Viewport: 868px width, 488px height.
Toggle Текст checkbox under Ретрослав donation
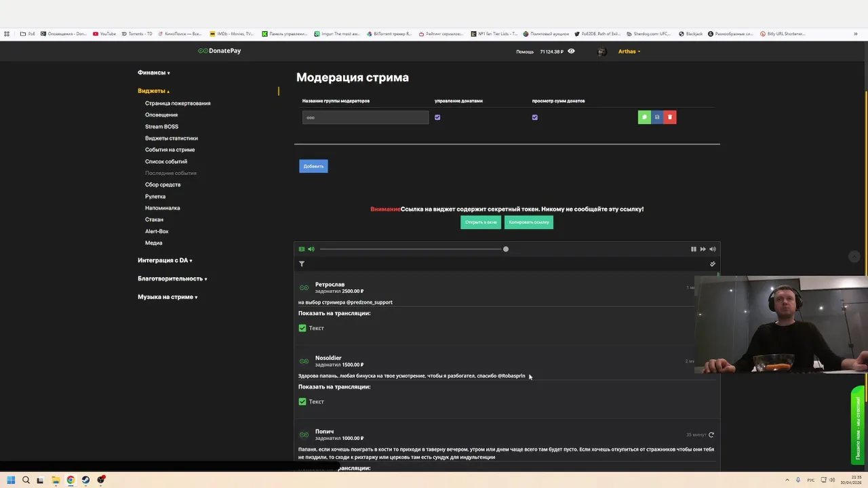point(302,328)
